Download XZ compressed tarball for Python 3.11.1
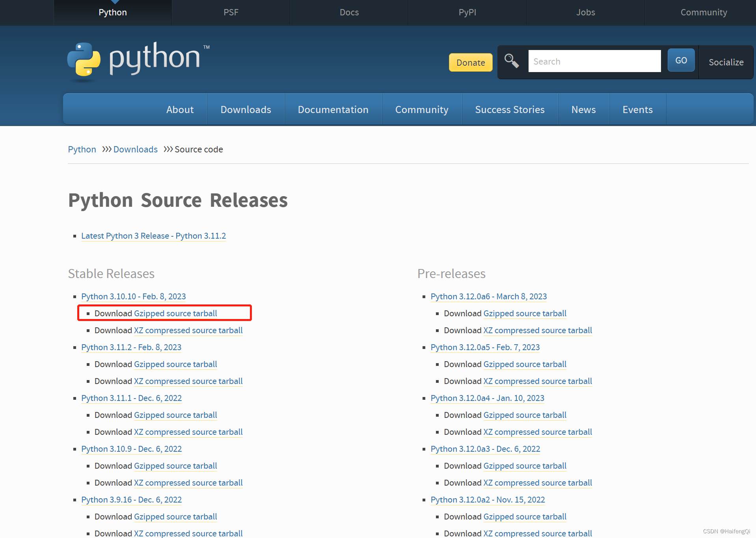This screenshot has height=538, width=756. pyautogui.click(x=188, y=432)
